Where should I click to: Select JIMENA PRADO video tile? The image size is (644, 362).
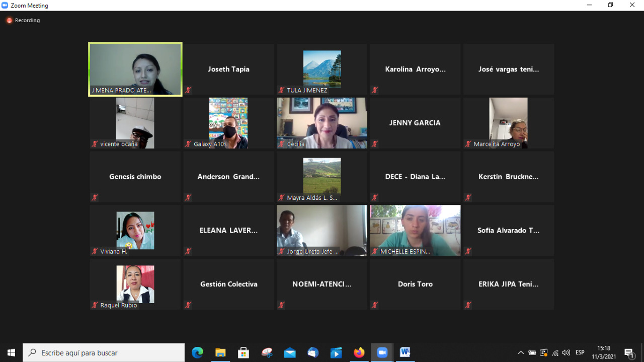(x=135, y=69)
